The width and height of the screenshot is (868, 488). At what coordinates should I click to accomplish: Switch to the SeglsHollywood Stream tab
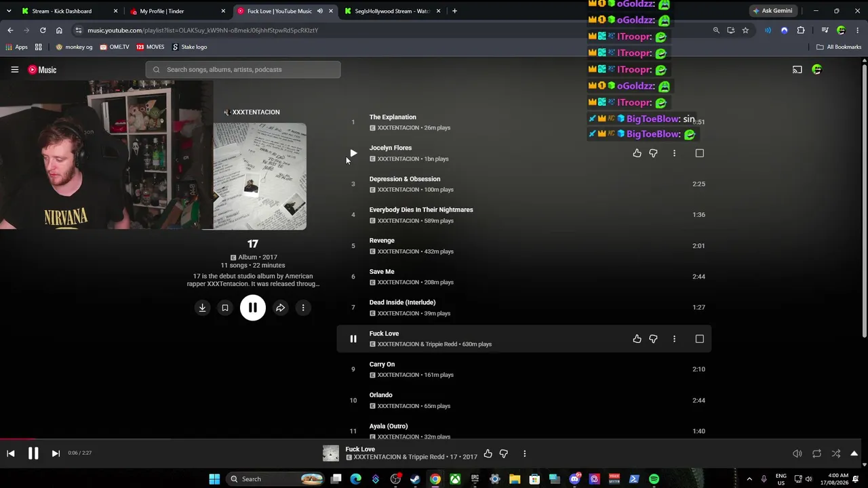pyautogui.click(x=393, y=11)
